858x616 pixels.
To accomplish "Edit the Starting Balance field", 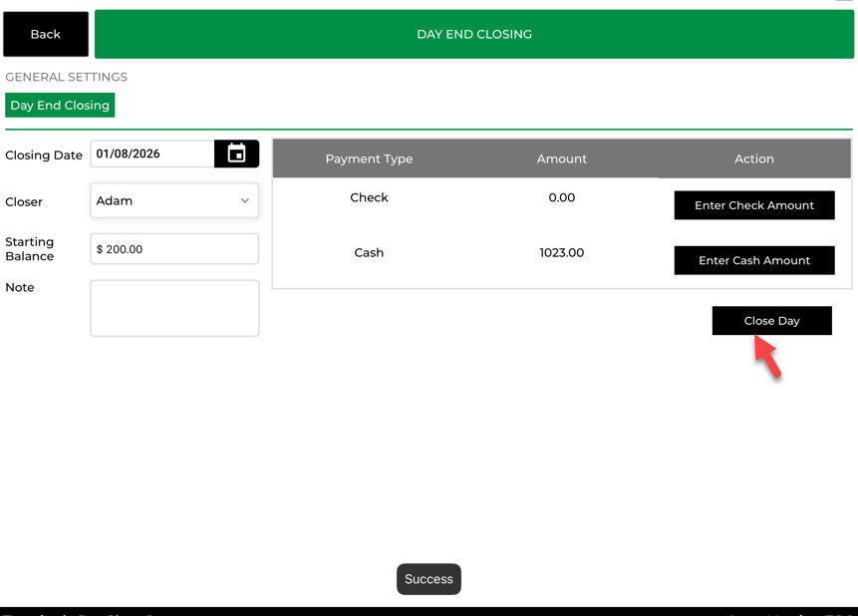I will click(174, 249).
